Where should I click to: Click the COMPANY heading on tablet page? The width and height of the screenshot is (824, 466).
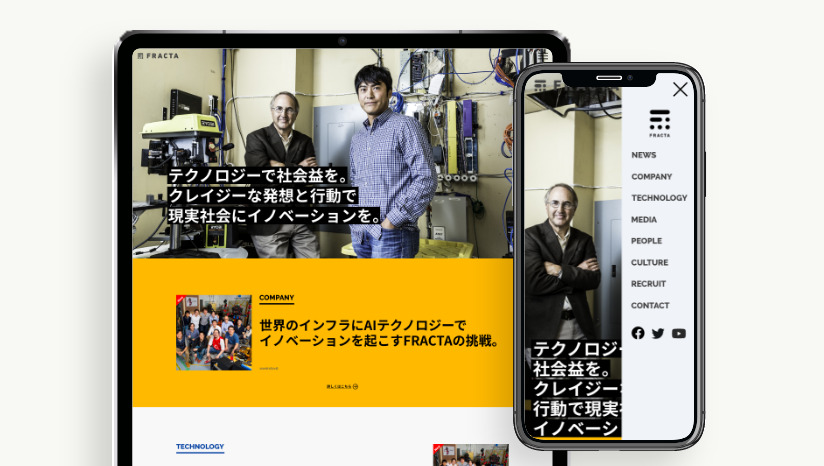click(x=276, y=298)
